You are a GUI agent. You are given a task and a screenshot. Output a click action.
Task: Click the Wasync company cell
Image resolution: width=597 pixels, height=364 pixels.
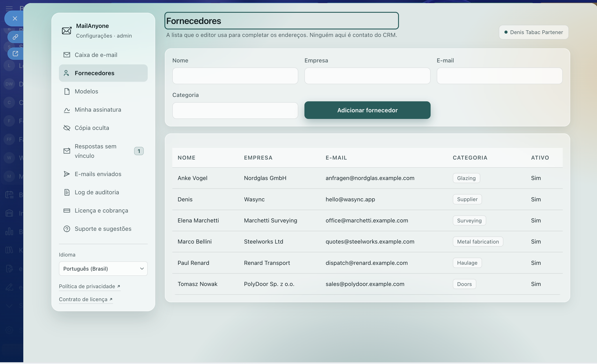click(254, 199)
